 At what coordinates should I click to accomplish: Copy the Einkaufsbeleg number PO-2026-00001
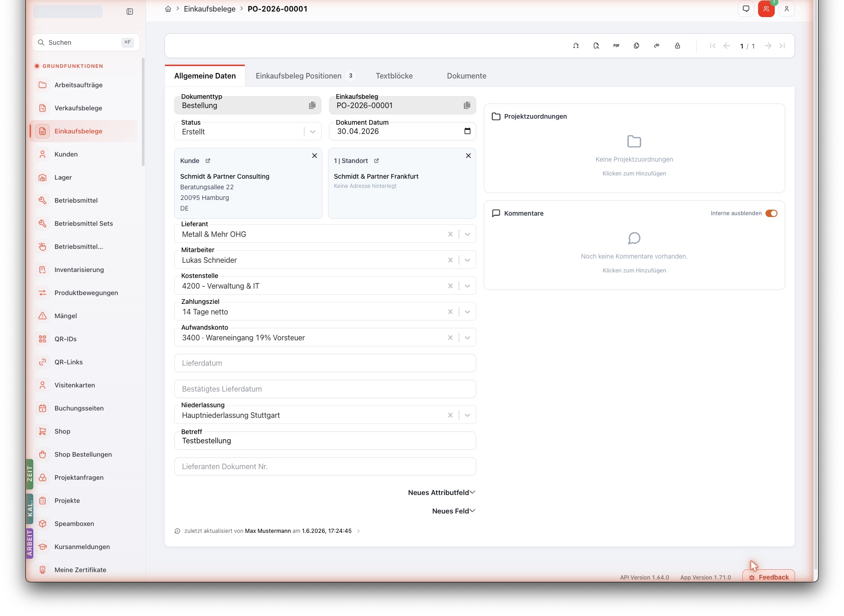pos(467,105)
